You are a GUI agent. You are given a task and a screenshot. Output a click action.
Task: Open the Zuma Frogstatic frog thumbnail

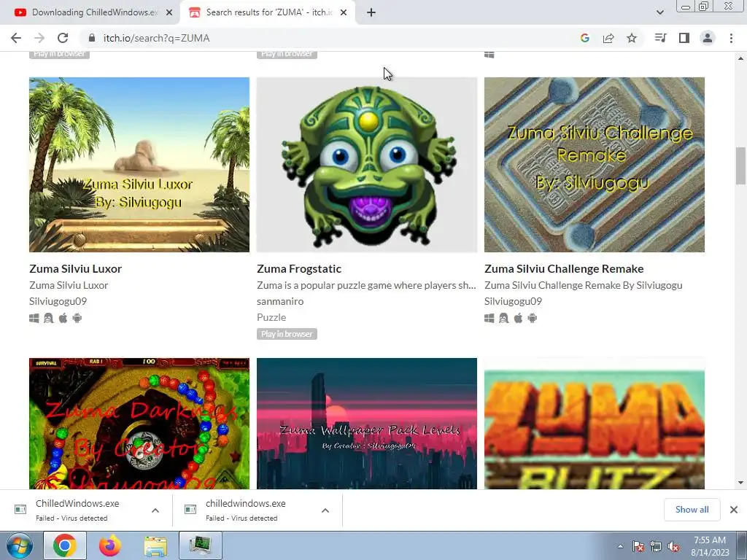coord(367,165)
